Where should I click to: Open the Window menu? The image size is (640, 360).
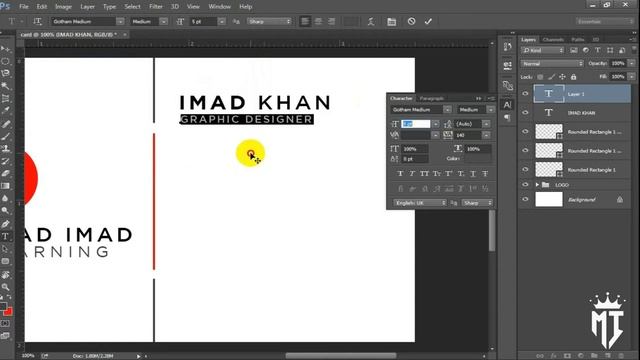click(220, 7)
